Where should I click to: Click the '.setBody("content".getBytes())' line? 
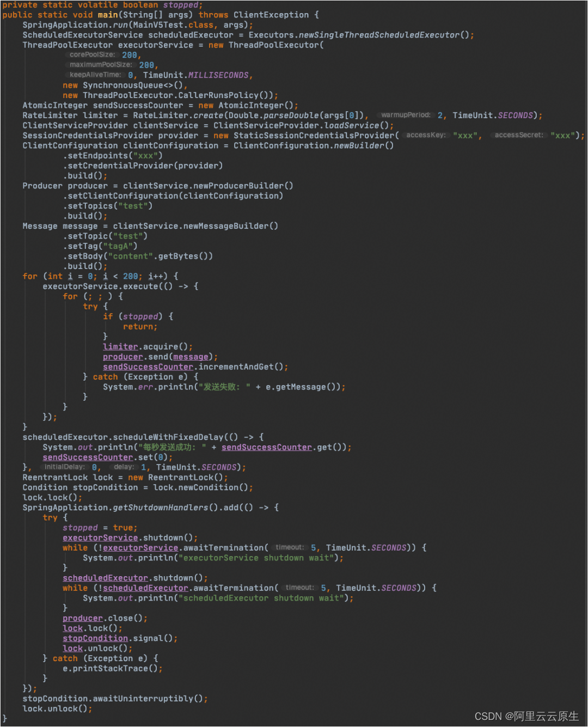(138, 256)
